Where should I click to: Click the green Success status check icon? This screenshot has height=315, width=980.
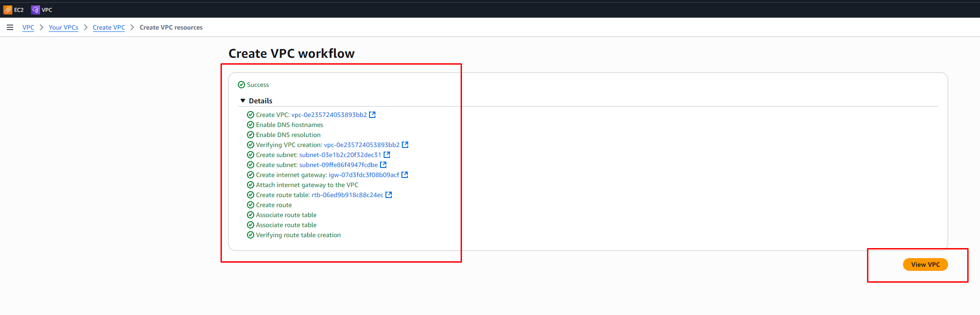(241, 85)
